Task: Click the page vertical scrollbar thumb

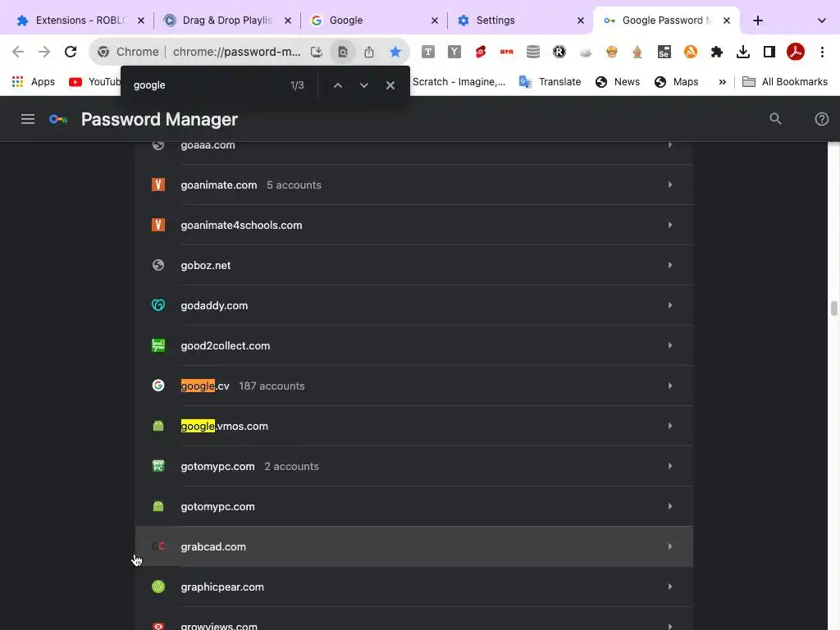Action: (833, 308)
